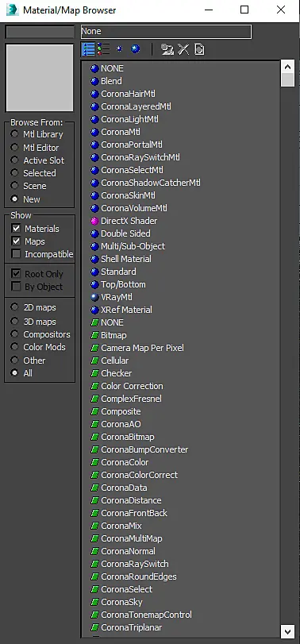
Task: Click the material name field showing None
Action: tap(166, 31)
